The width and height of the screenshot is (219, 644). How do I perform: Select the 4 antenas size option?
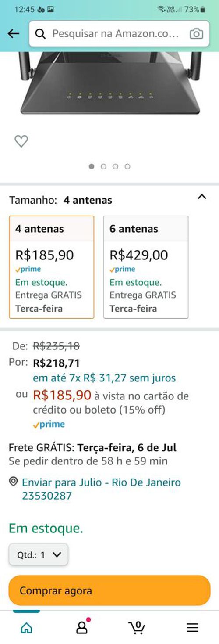point(52,267)
